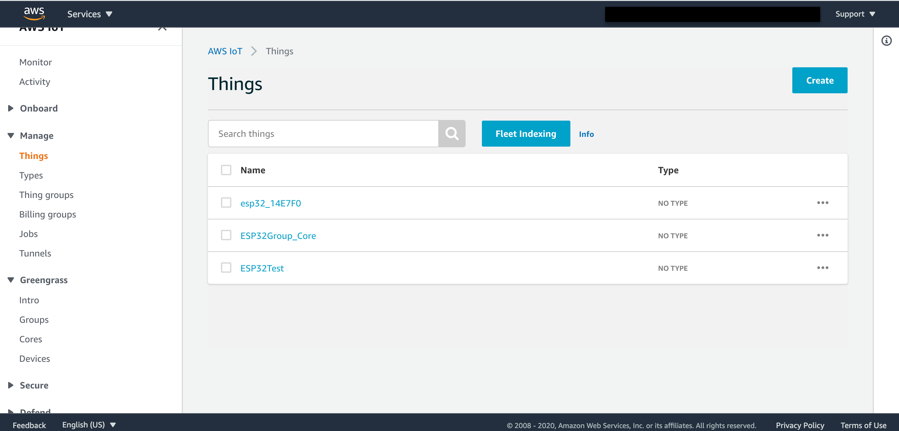Tick the select-all checkbox beside Name

tap(226, 170)
